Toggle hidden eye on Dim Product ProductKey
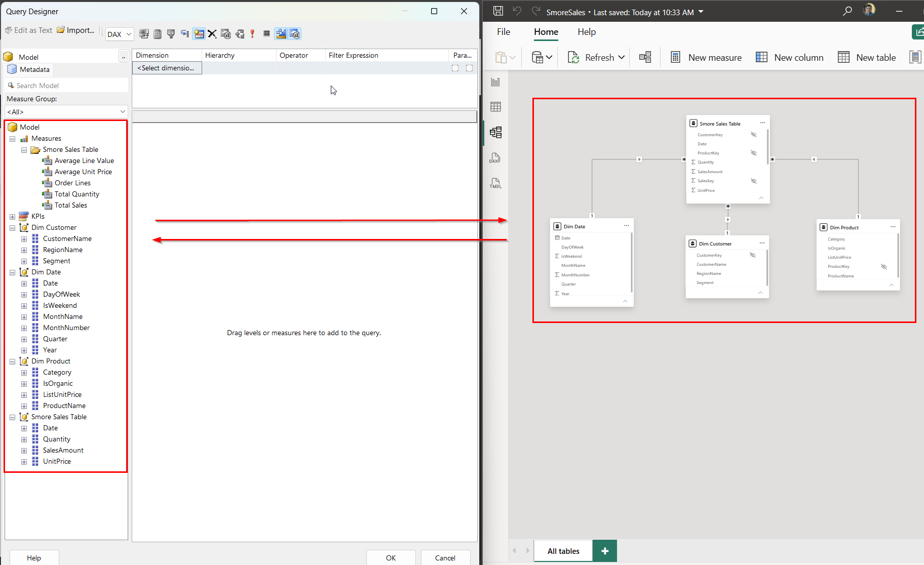Viewport: 924px width, 565px height. 884,266
